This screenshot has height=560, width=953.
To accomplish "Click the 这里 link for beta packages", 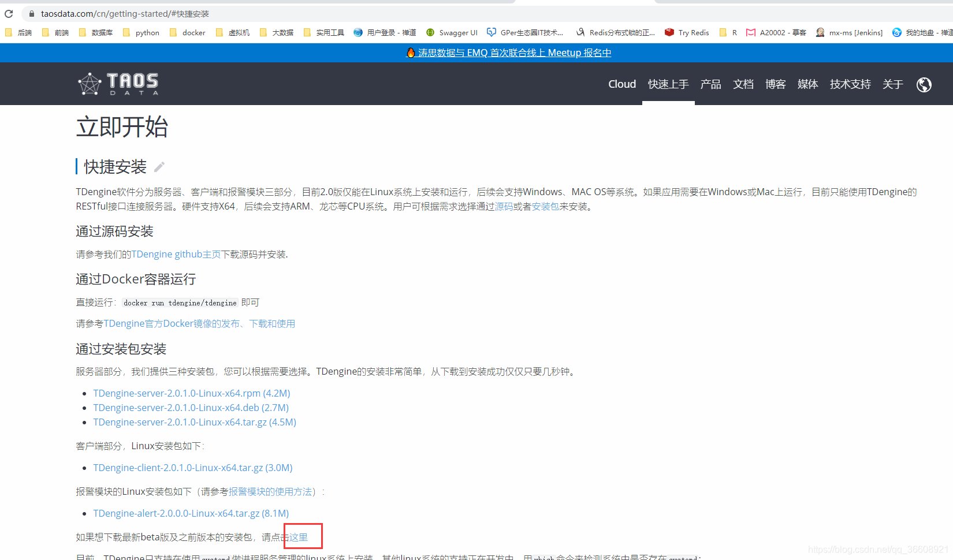I will point(299,537).
